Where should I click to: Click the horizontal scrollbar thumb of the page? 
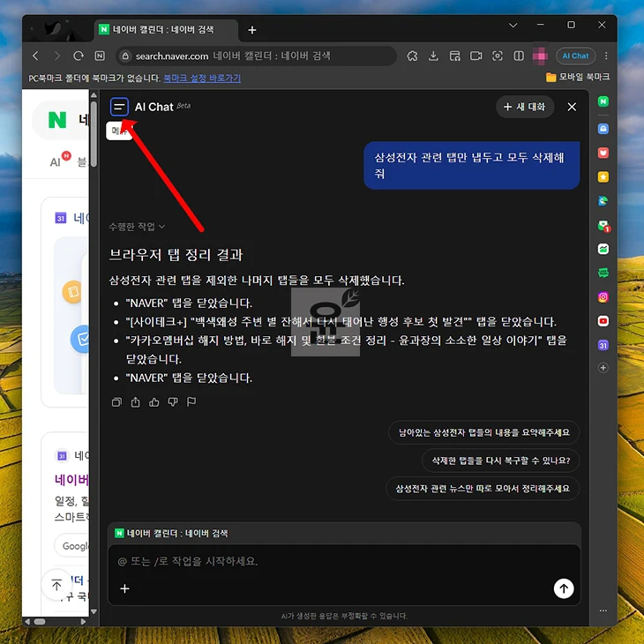pos(40,621)
